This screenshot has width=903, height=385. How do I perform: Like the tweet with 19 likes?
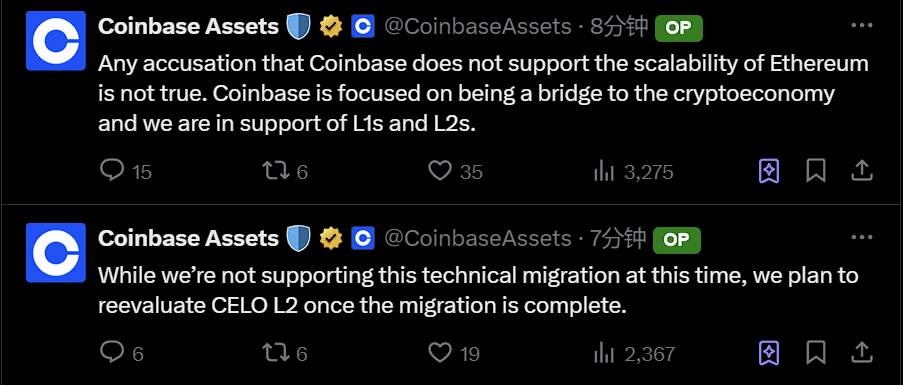441,353
